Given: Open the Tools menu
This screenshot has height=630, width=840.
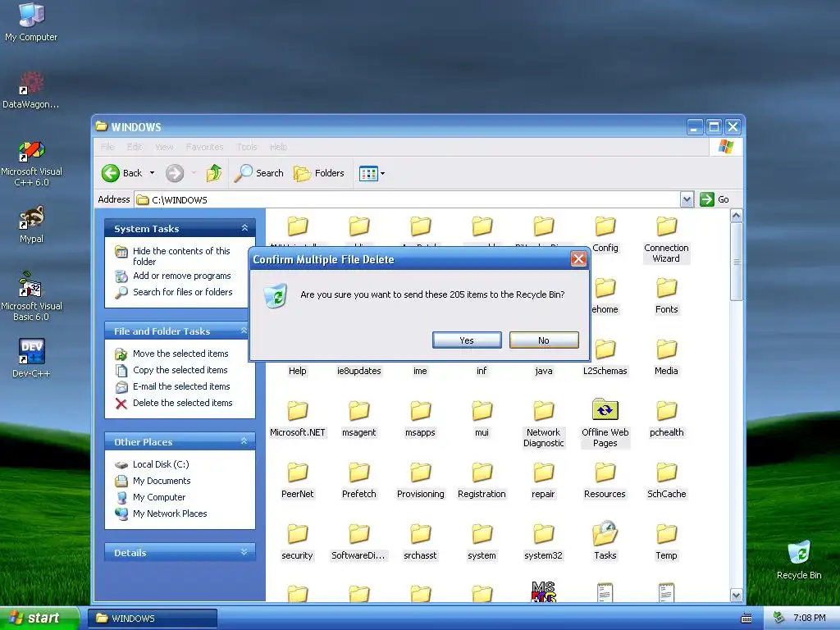Looking at the screenshot, I should point(247,147).
